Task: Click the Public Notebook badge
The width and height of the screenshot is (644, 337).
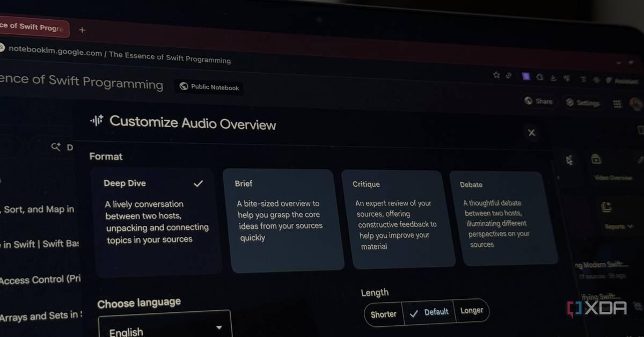Action: [x=209, y=87]
